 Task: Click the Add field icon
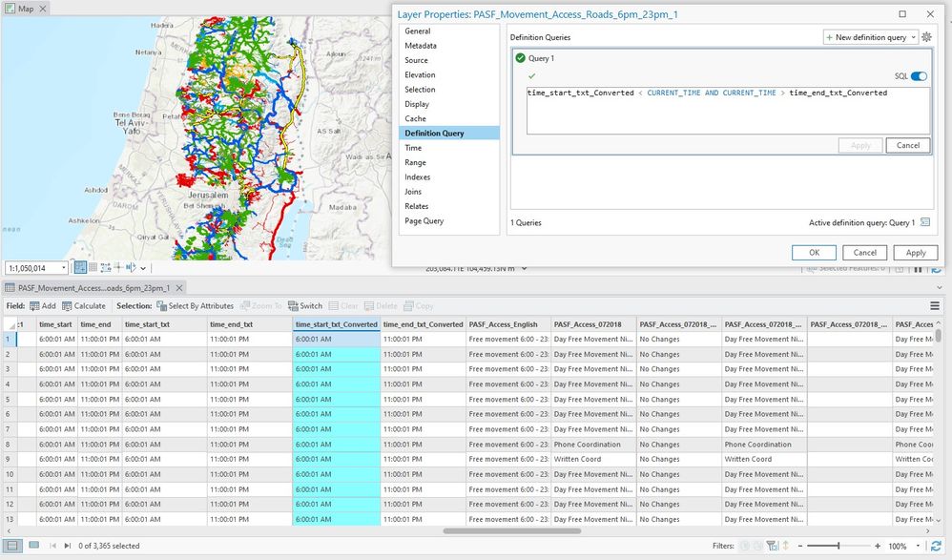pos(35,306)
